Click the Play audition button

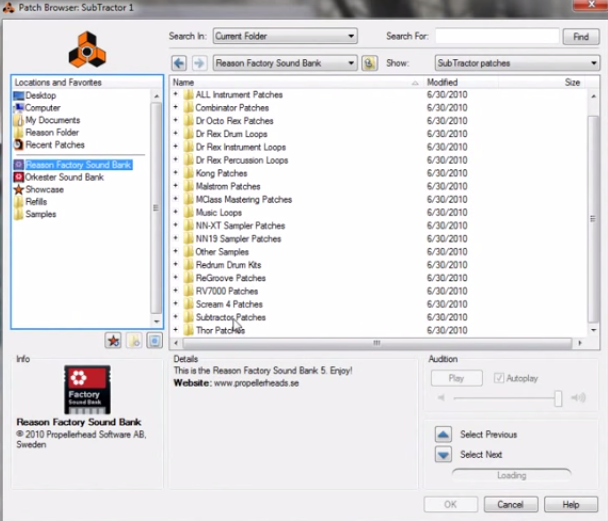[x=456, y=378]
